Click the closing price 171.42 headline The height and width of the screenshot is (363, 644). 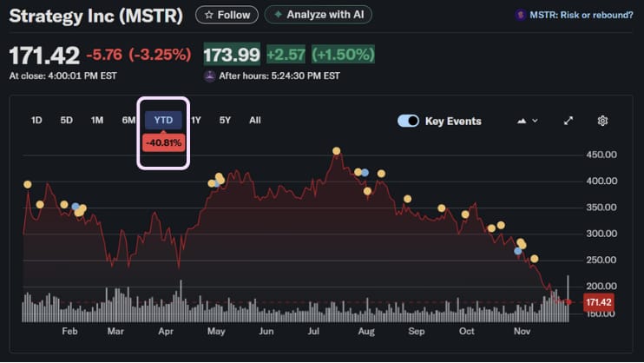point(44,55)
